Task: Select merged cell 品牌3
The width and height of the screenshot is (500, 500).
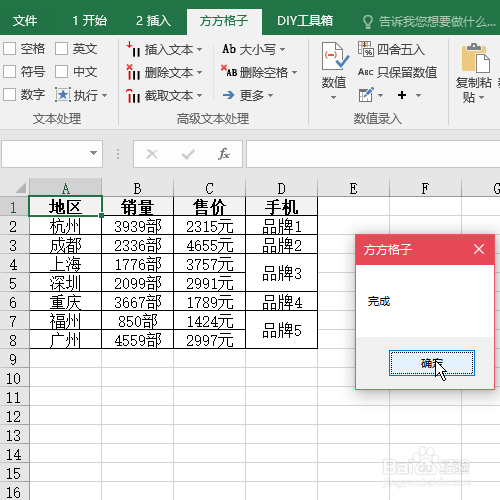Action: point(281,273)
